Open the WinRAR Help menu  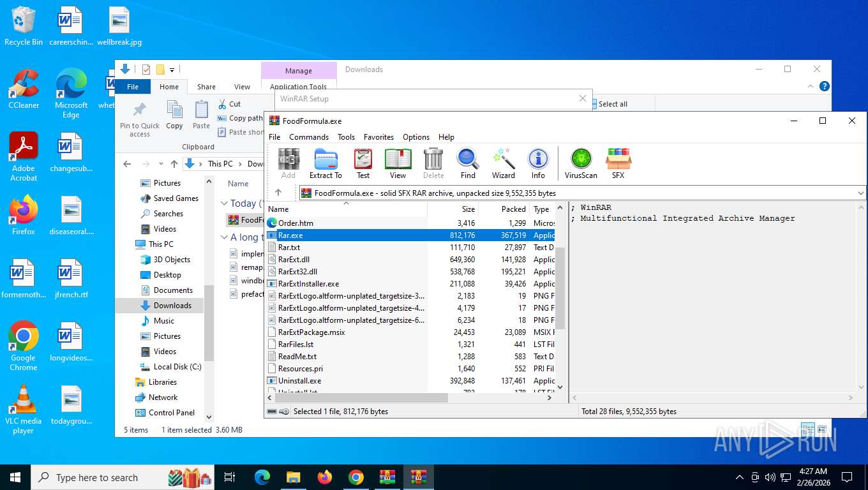click(446, 137)
